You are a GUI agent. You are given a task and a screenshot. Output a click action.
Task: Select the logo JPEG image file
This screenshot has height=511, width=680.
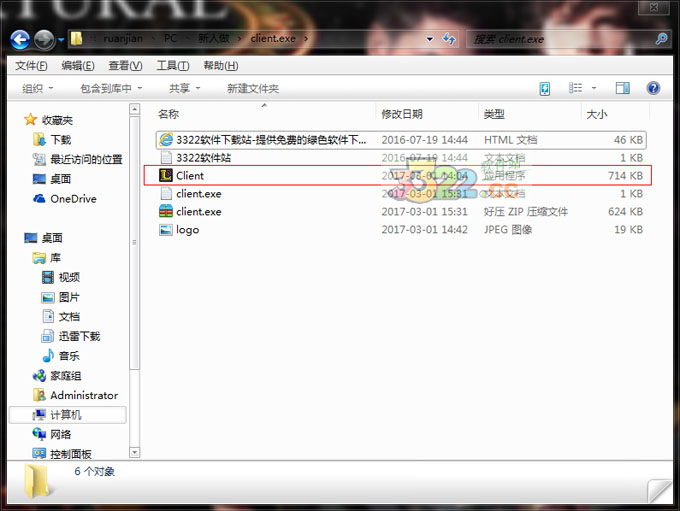(401, 229)
